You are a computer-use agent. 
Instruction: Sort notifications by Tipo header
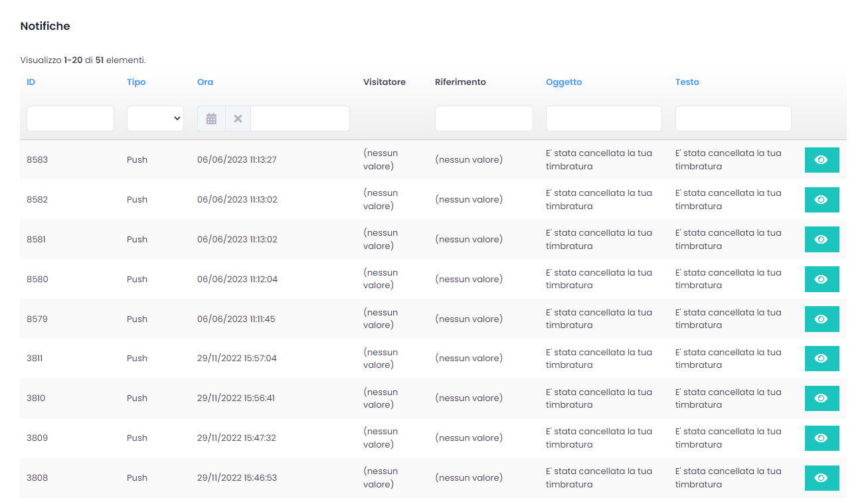(136, 82)
